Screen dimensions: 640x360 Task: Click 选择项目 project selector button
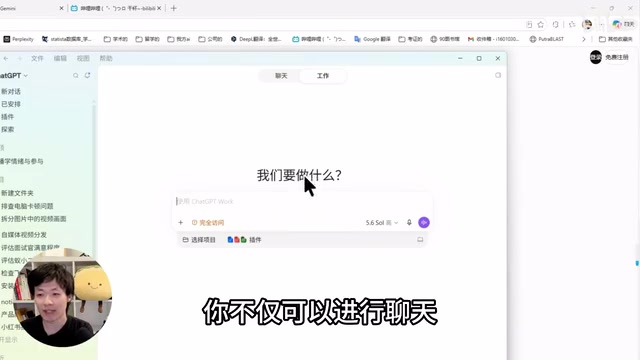(x=199, y=240)
